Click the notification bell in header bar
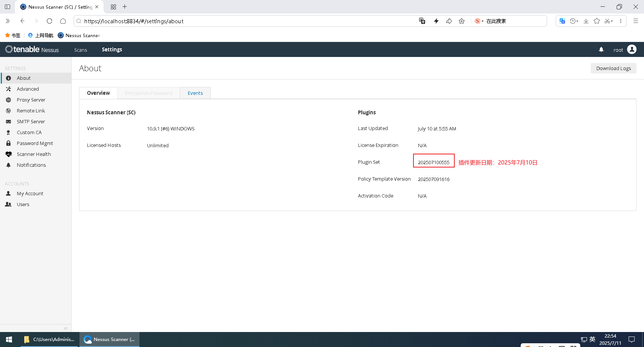The width and height of the screenshot is (644, 347). [601, 49]
